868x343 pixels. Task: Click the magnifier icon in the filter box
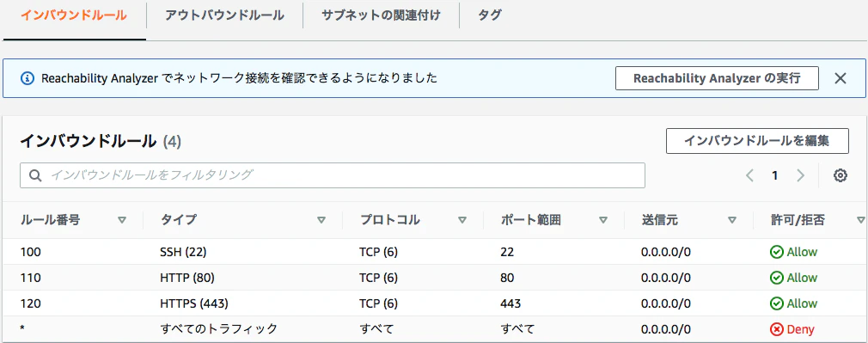35,175
